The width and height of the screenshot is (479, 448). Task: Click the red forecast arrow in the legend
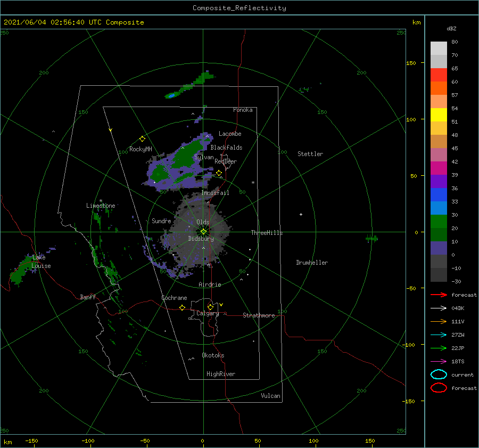[x=439, y=295]
